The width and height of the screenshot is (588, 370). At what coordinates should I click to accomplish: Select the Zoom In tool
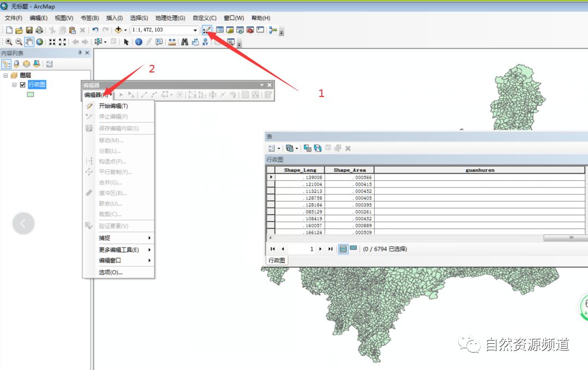(x=9, y=42)
